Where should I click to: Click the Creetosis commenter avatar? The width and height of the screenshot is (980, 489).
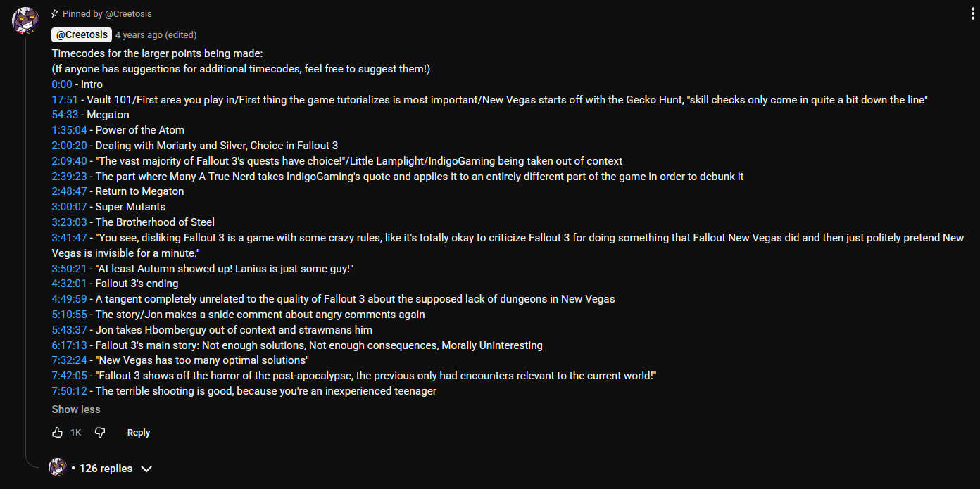pos(25,20)
